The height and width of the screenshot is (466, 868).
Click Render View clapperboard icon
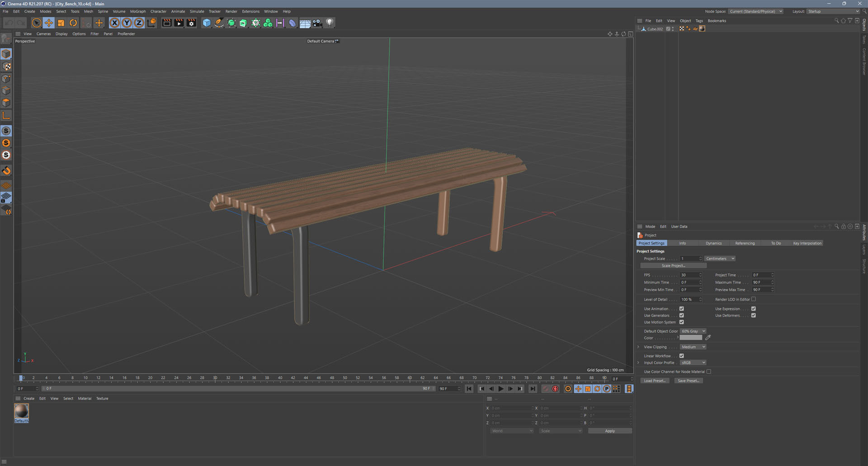click(167, 23)
